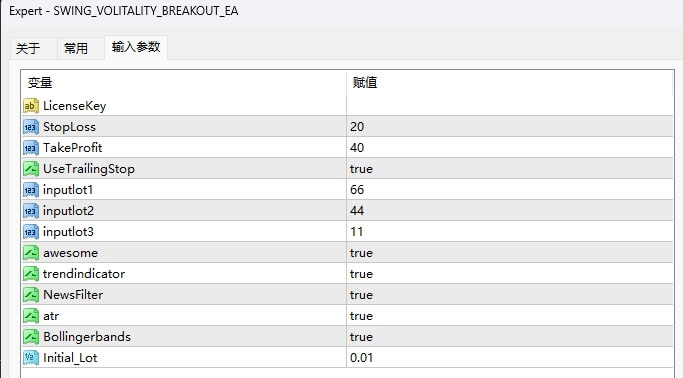
Task: Select the Initial_Lot double type icon
Action: point(31,358)
